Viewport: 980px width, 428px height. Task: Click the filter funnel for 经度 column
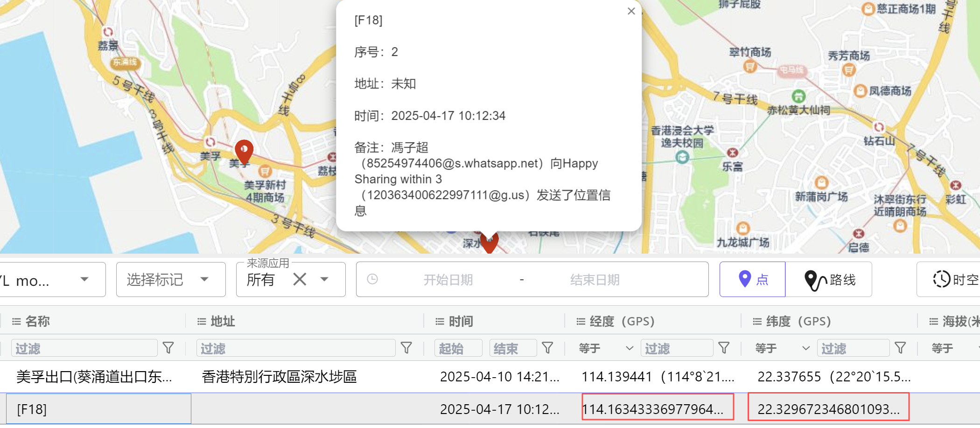(724, 348)
